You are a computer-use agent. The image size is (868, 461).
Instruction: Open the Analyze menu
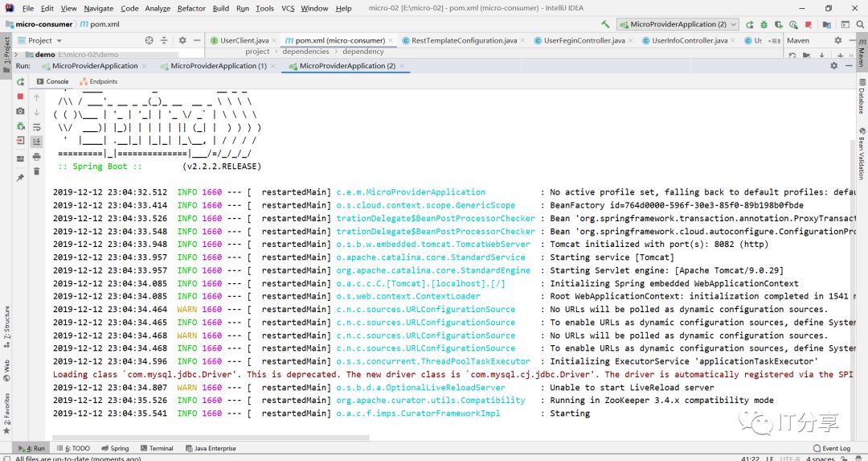(158, 8)
